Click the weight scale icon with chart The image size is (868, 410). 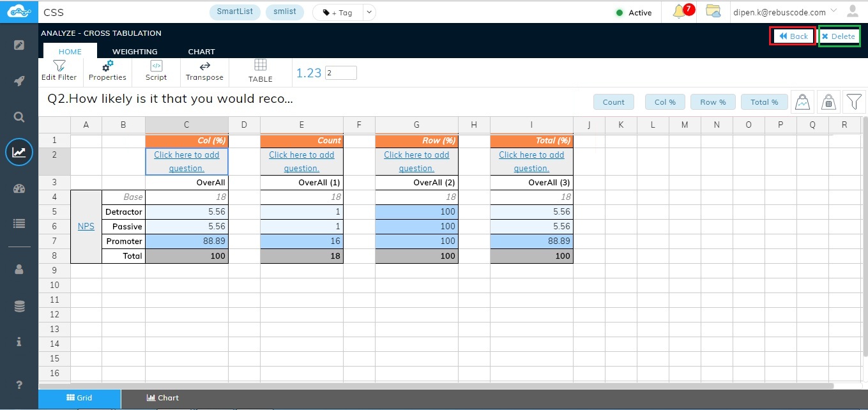coord(803,101)
